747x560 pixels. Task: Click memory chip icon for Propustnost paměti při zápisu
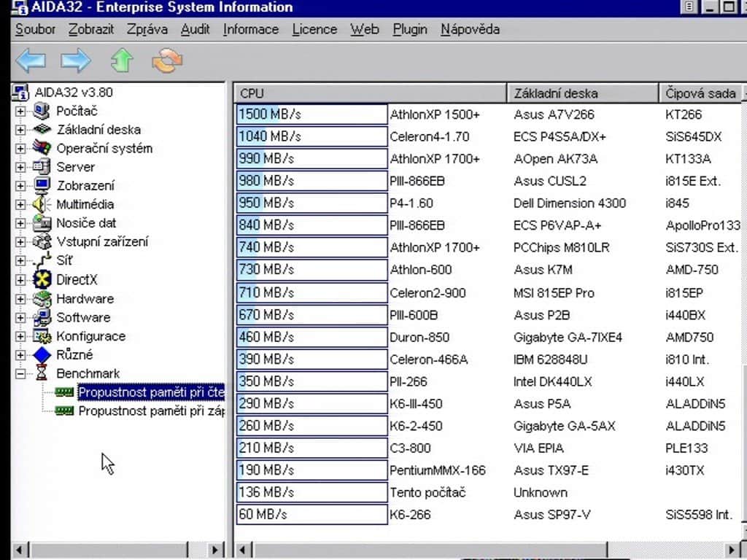pyautogui.click(x=64, y=411)
